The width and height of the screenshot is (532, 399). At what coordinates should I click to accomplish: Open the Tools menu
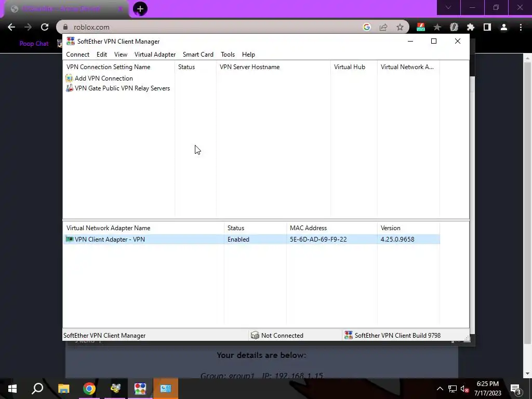(x=228, y=54)
